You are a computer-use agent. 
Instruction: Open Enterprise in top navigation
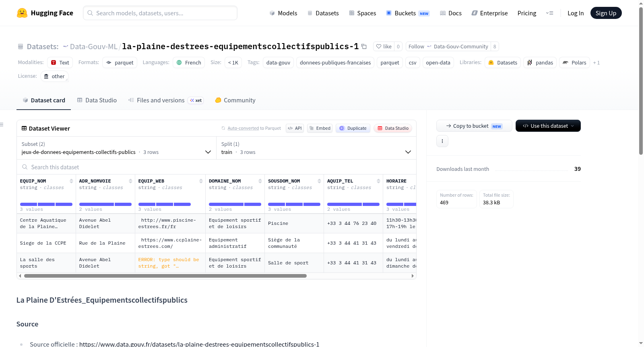pos(489,13)
